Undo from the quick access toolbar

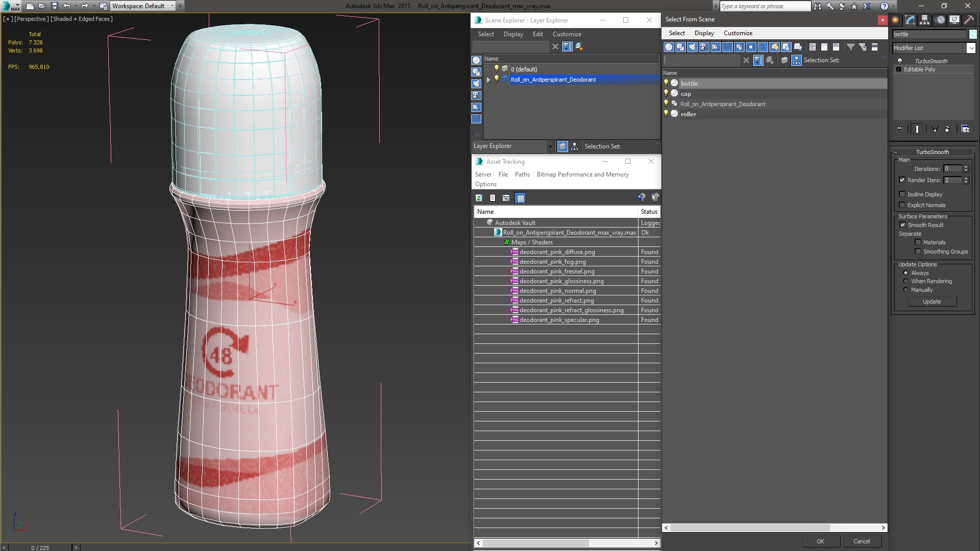[66, 6]
